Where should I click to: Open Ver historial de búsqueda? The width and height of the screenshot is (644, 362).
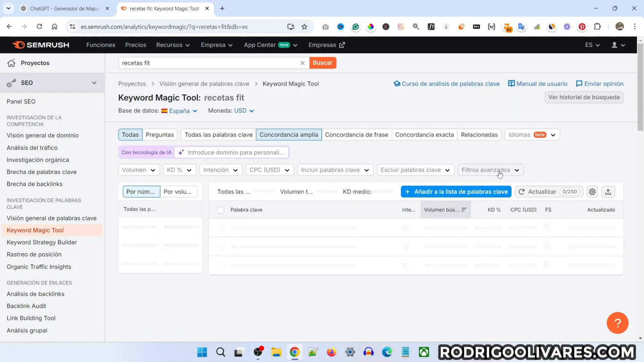tap(584, 97)
